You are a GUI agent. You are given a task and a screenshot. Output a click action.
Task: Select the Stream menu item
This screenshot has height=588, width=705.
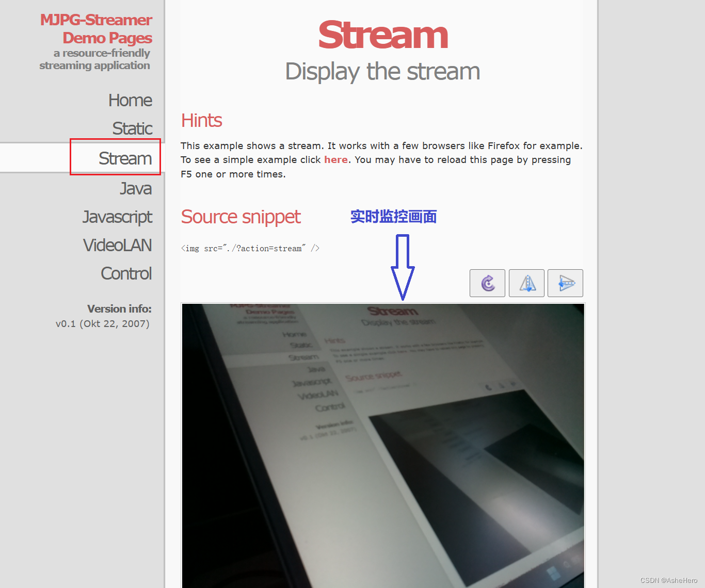(125, 158)
